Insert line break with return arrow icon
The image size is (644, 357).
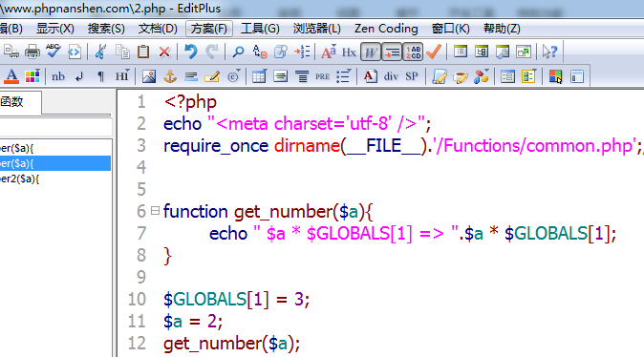point(79,76)
